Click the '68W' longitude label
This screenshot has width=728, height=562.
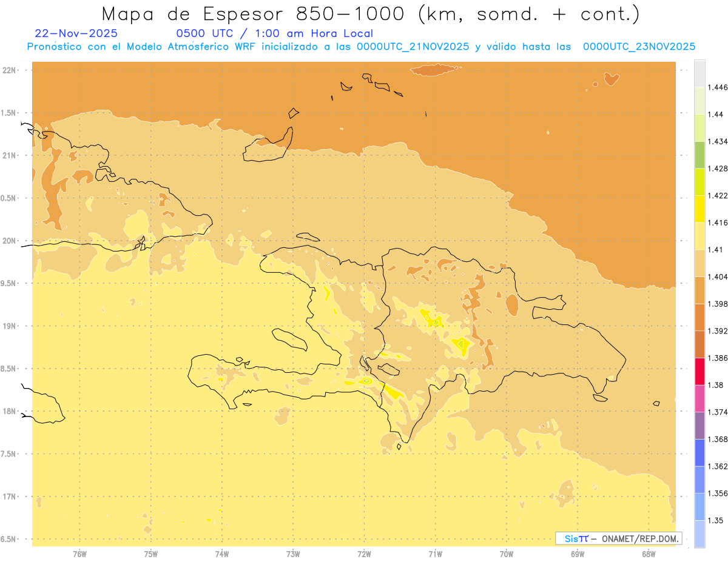tap(649, 554)
